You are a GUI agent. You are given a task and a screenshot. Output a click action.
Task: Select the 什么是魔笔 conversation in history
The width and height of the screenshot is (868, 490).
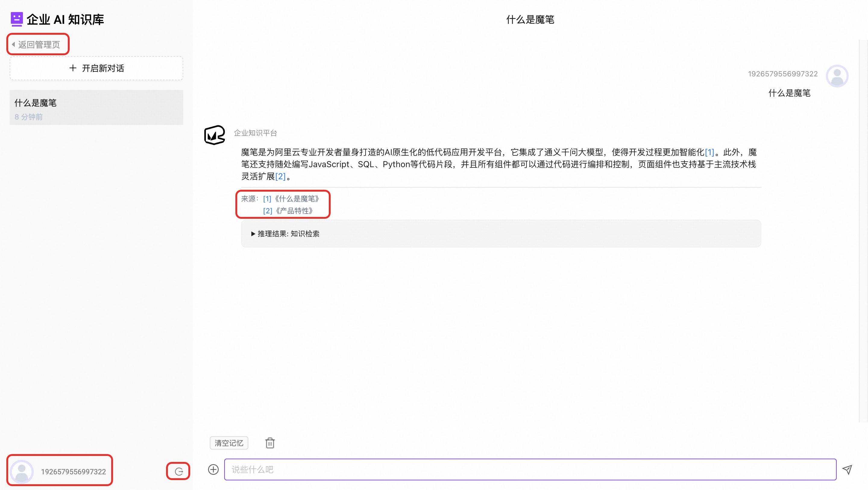pyautogui.click(x=96, y=107)
